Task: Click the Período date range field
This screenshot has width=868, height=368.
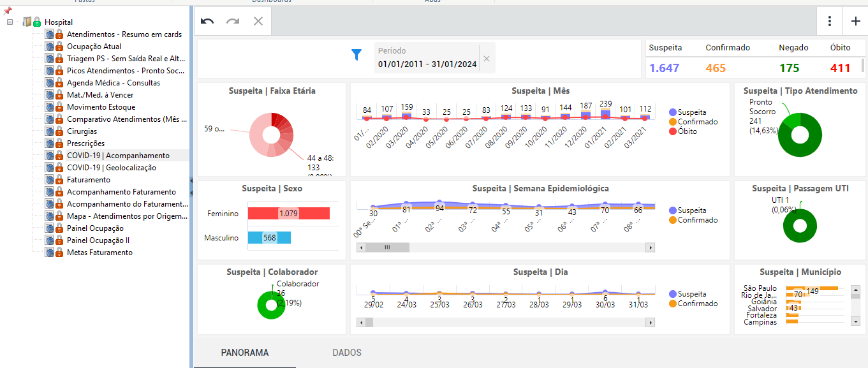Action: pos(427,59)
